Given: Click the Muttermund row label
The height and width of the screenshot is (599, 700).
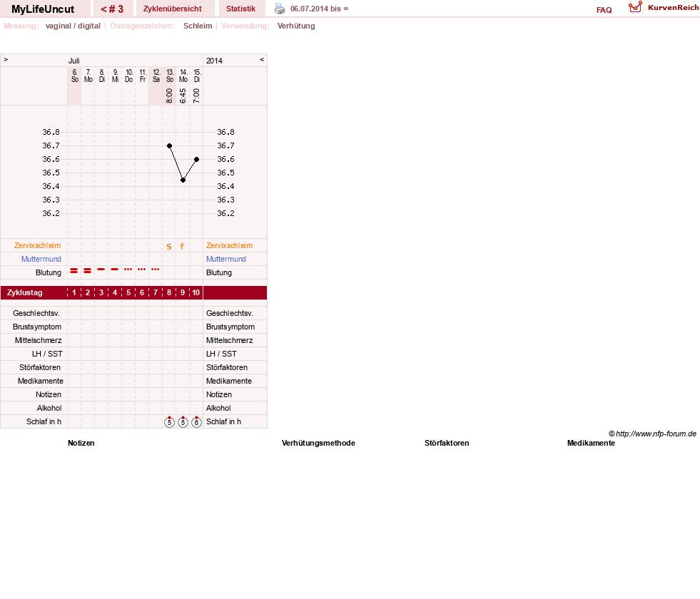Looking at the screenshot, I should [41, 259].
